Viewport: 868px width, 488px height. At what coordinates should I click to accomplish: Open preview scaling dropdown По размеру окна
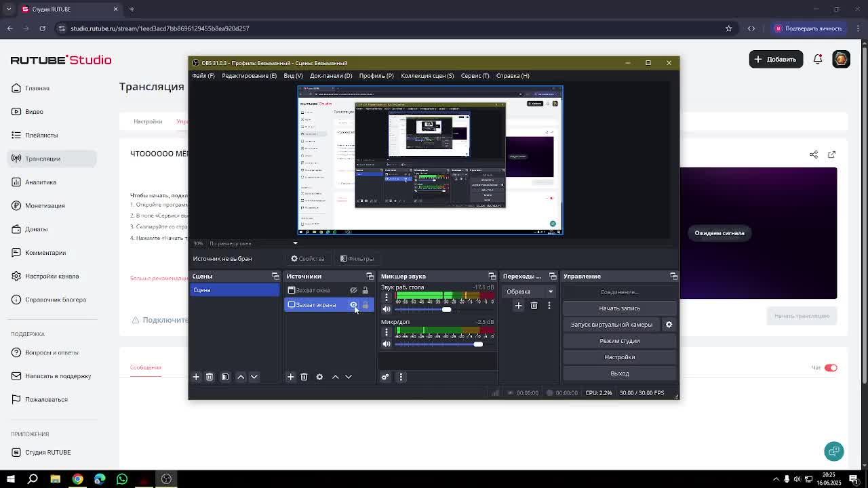tap(253, 243)
